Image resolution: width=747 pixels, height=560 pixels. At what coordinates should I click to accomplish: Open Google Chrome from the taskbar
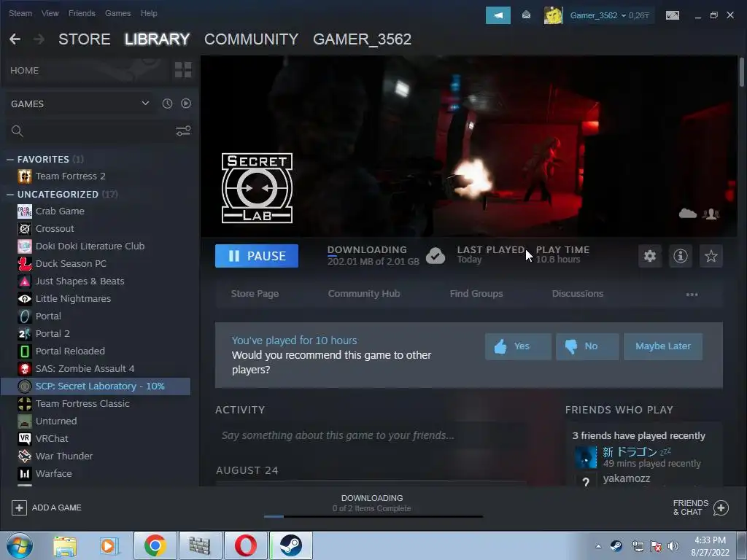coord(155,545)
